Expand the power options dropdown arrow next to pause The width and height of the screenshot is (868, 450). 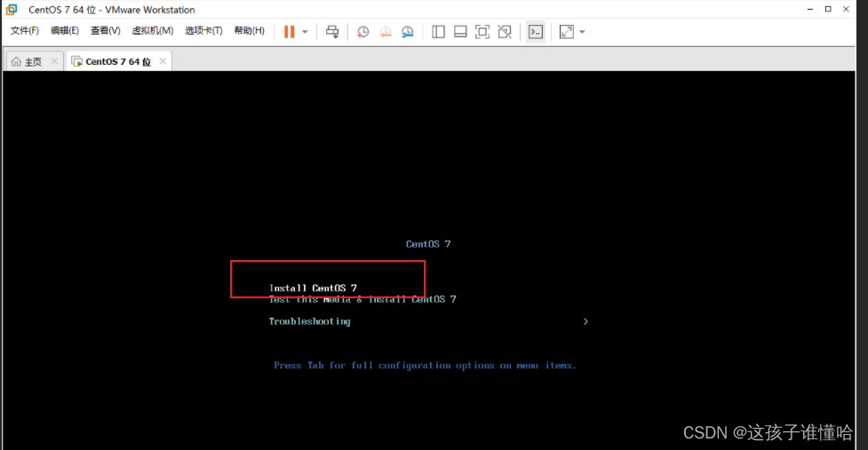point(305,32)
